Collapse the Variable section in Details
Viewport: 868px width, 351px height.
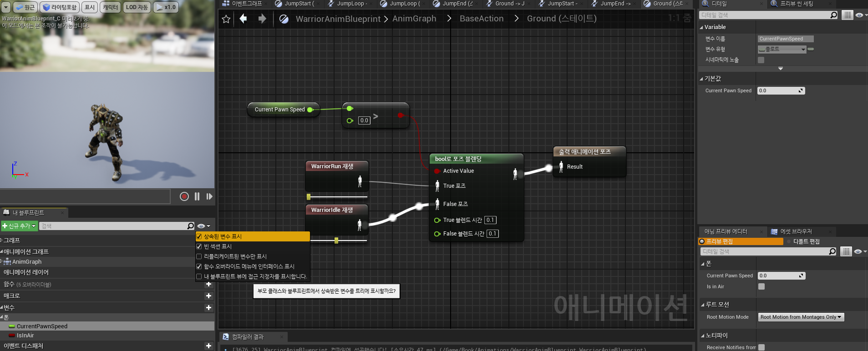[701, 27]
